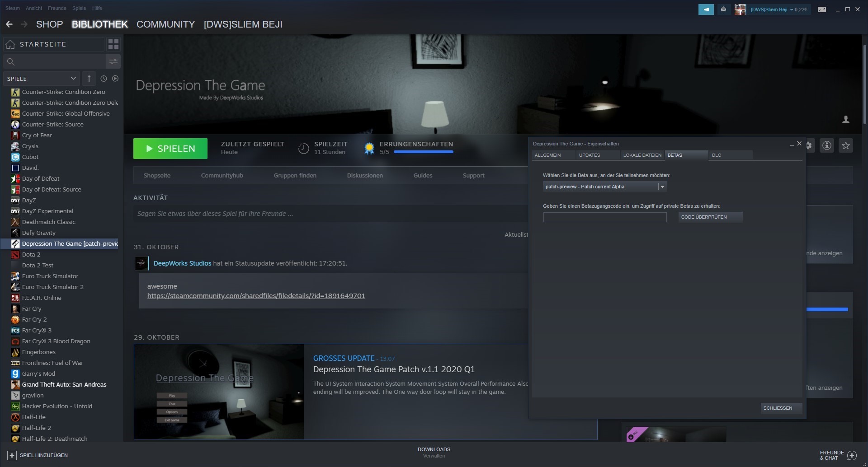Go back with the left arrow
The height and width of the screenshot is (467, 868).
pos(9,24)
